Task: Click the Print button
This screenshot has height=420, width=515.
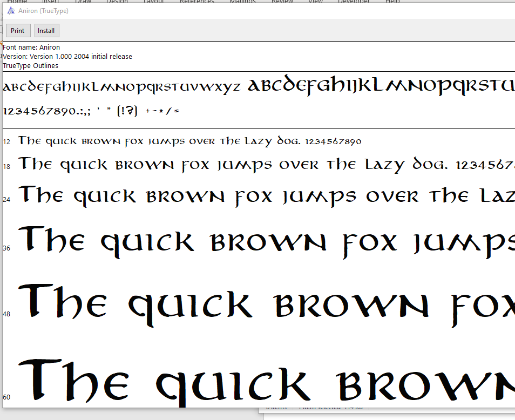Action: tap(18, 31)
